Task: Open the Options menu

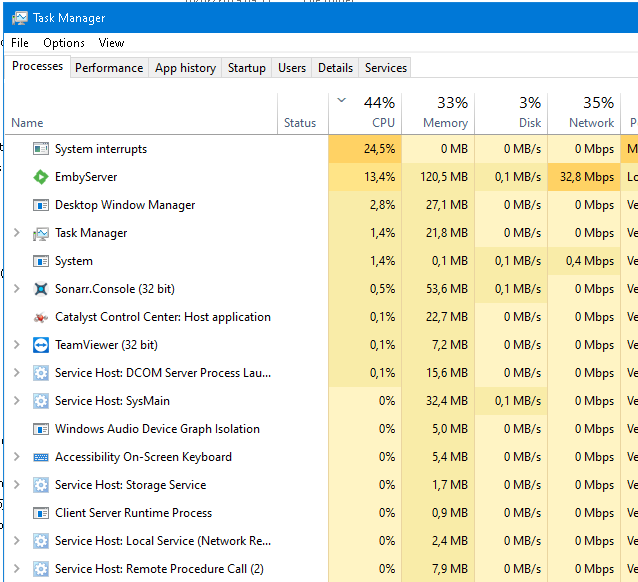Action: (63, 43)
